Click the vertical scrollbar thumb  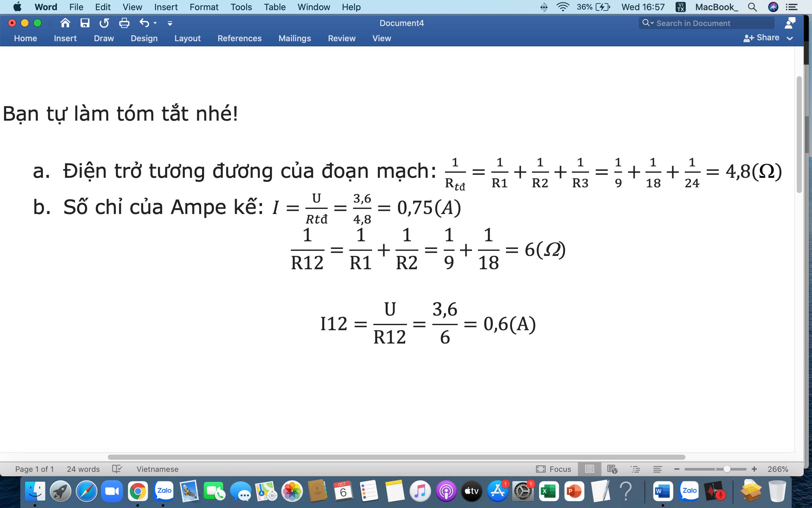tap(799, 134)
